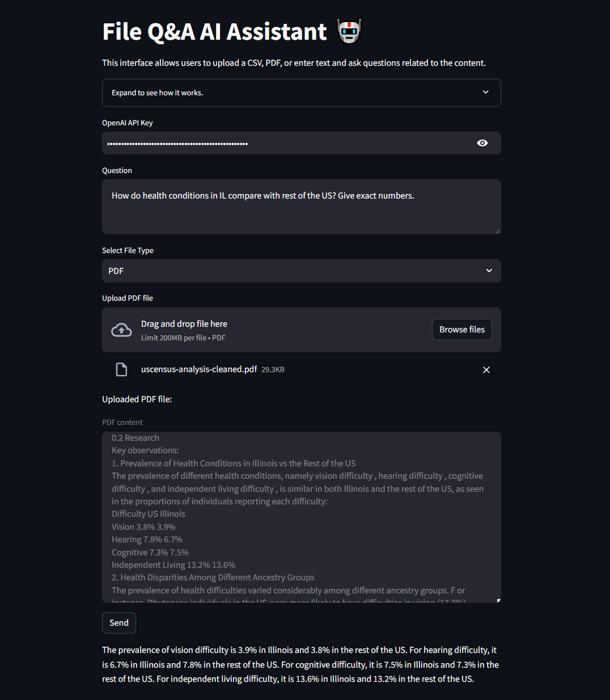Toggle visibility of the OpenAI API Key
The width and height of the screenshot is (610, 700).
(x=482, y=143)
